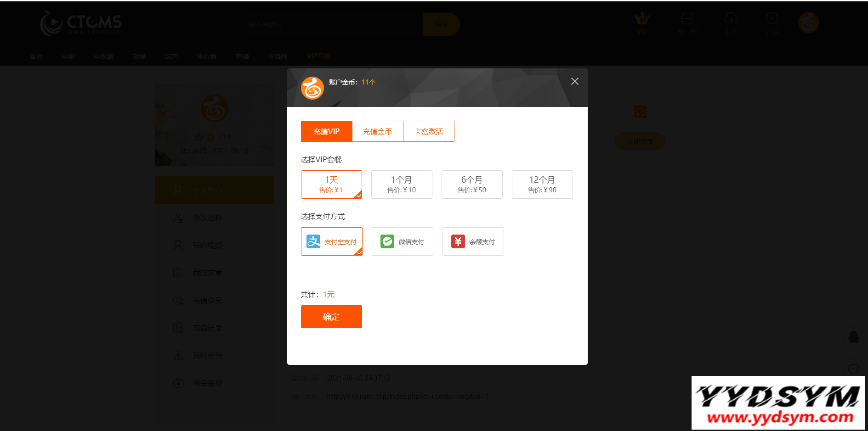Click the upload 上传 cloud icon
The image size is (868, 431).
click(x=732, y=19)
